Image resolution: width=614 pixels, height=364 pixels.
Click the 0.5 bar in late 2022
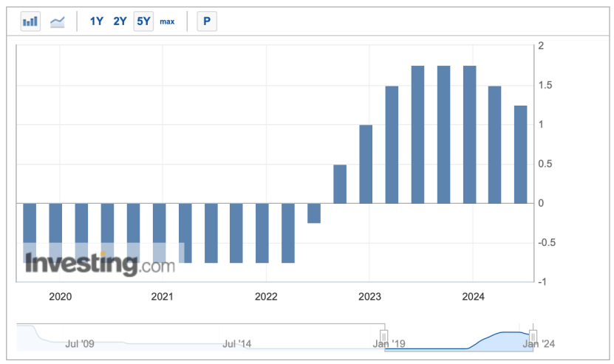click(340, 184)
